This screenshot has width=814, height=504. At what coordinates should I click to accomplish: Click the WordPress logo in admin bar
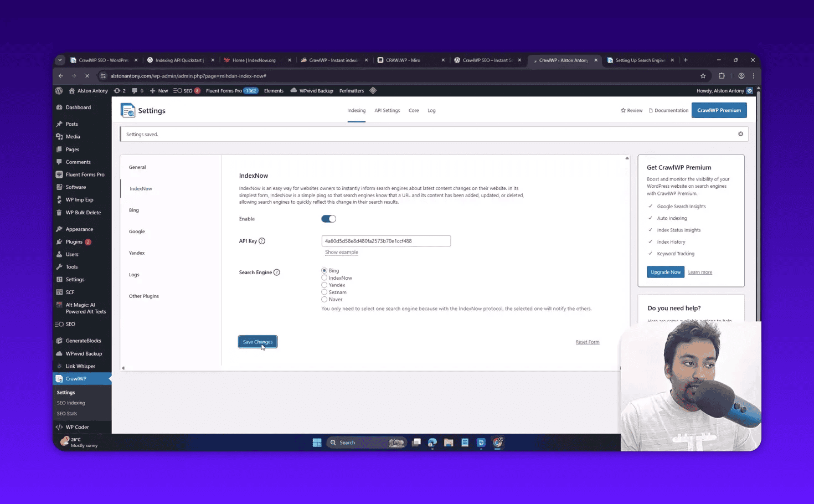click(x=59, y=91)
